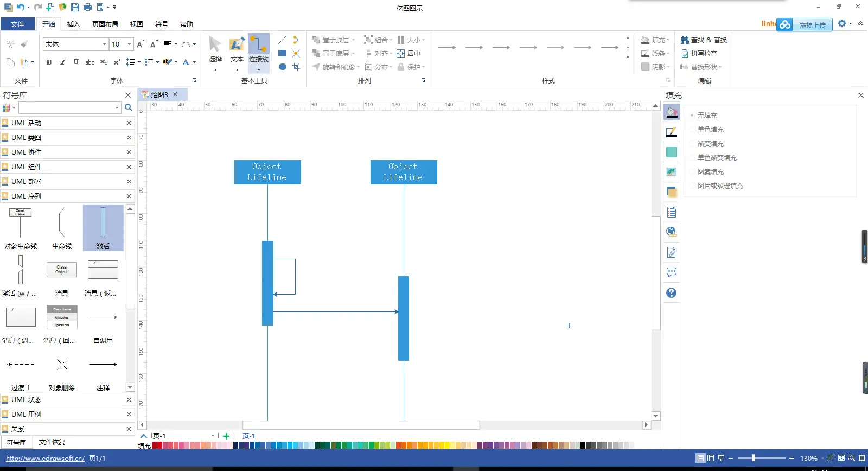Image resolution: width=868 pixels, height=471 pixels.
Task: Open the shadow panel icon in sidebar
Action: tap(672, 192)
